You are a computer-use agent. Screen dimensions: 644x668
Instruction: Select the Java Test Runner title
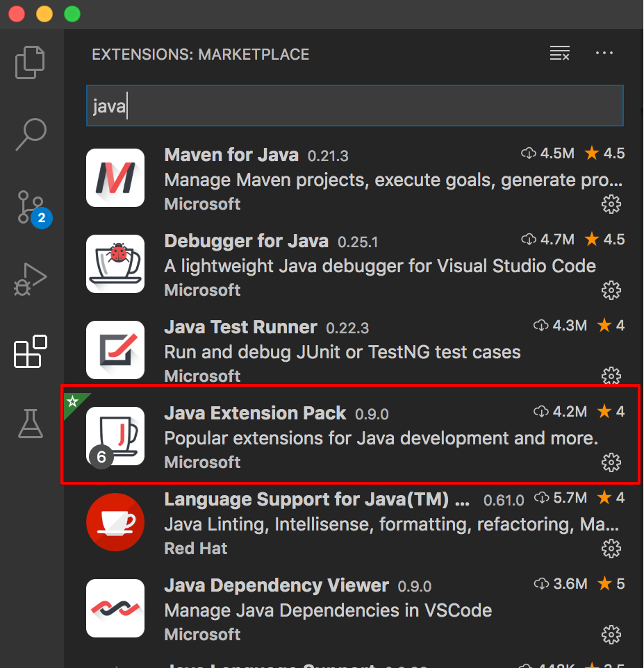[x=241, y=327]
